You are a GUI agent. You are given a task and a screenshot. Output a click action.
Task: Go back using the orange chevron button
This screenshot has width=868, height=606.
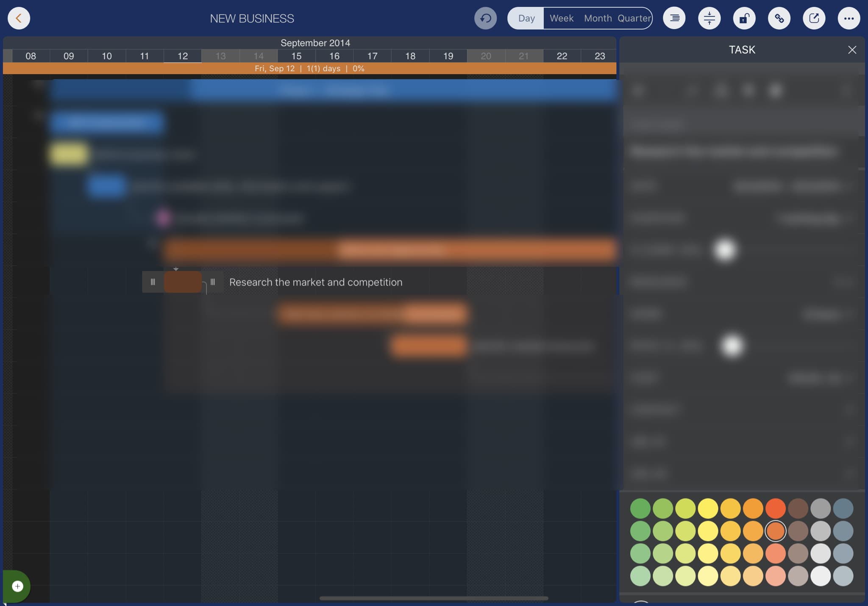click(x=19, y=18)
